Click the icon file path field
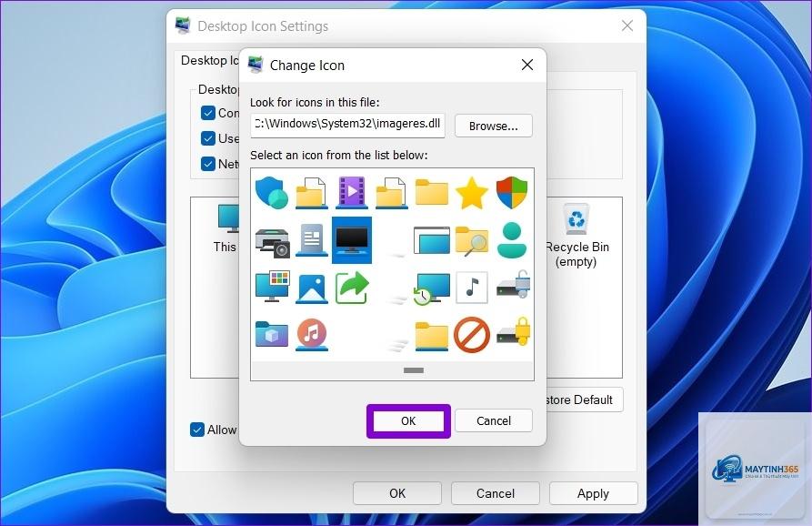Viewport: 812px width, 526px height. click(x=347, y=126)
